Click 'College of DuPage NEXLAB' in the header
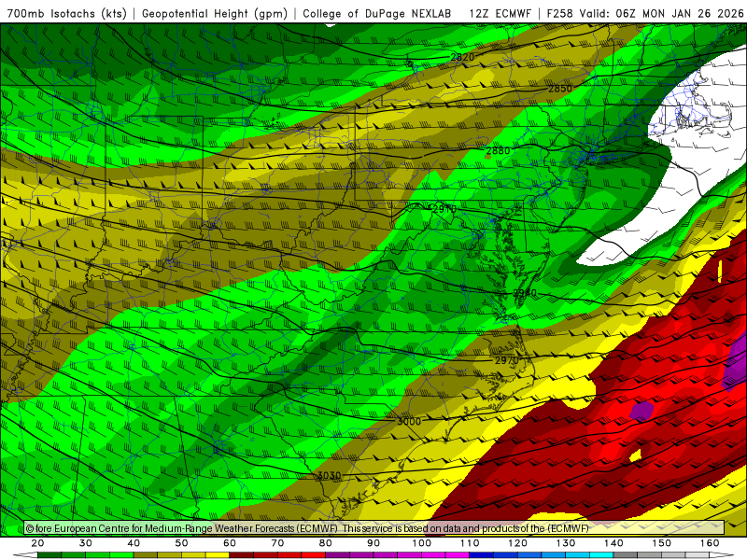 [377, 13]
